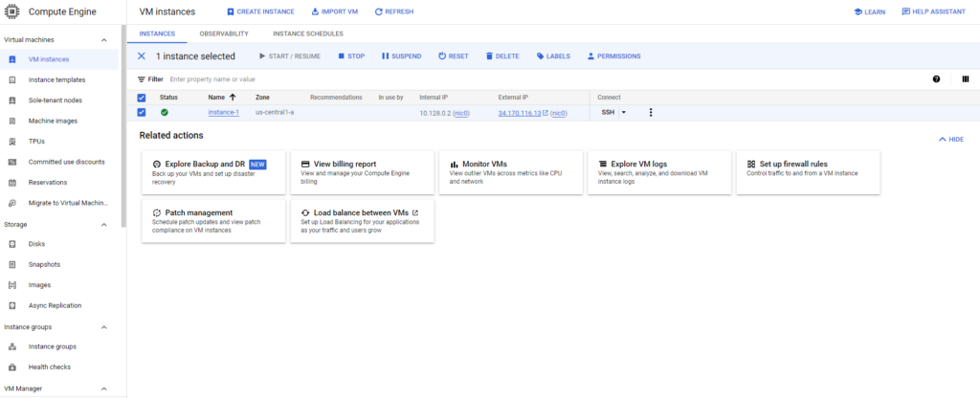The width and height of the screenshot is (980, 398).
Task: Toggle the select-all header checkbox
Action: click(142, 98)
